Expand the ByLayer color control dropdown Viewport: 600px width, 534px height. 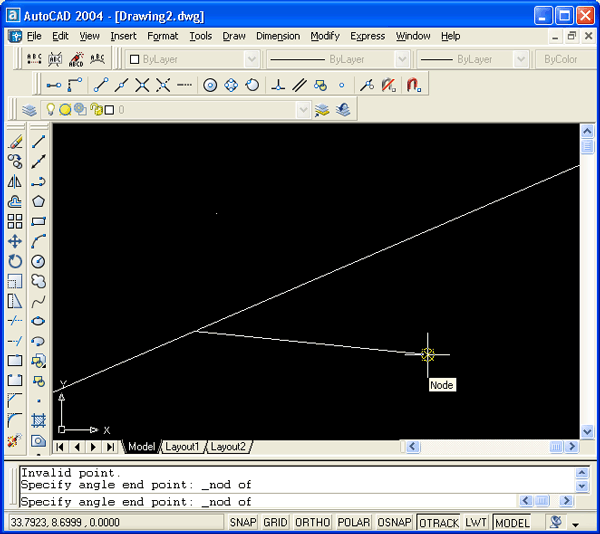coord(253,60)
